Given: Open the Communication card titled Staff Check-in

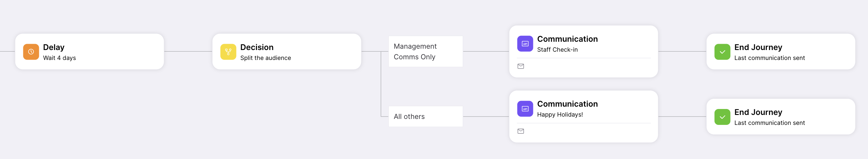Looking at the screenshot, I should coord(584,51).
